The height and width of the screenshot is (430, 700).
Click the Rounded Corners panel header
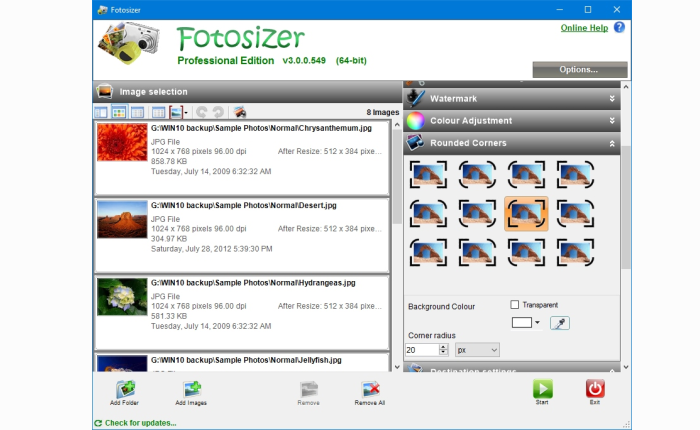pyautogui.click(x=512, y=143)
